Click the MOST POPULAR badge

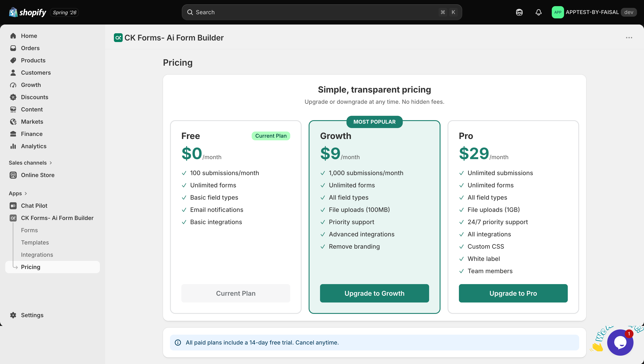[x=375, y=122]
